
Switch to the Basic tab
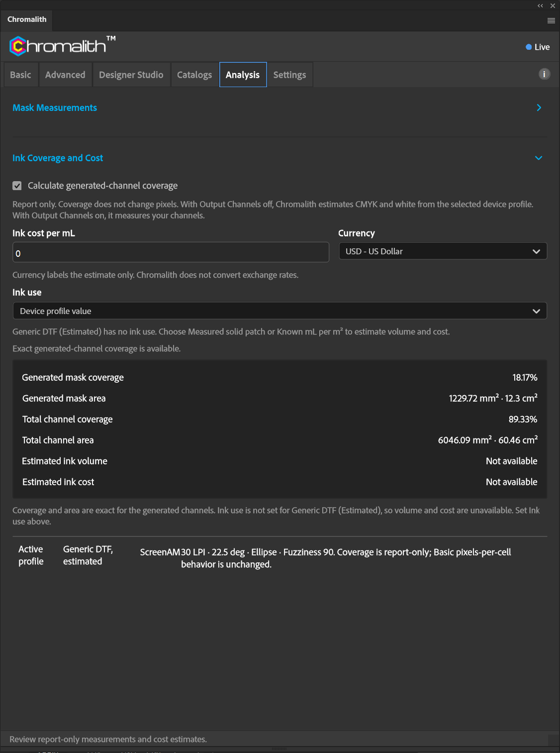pos(20,75)
